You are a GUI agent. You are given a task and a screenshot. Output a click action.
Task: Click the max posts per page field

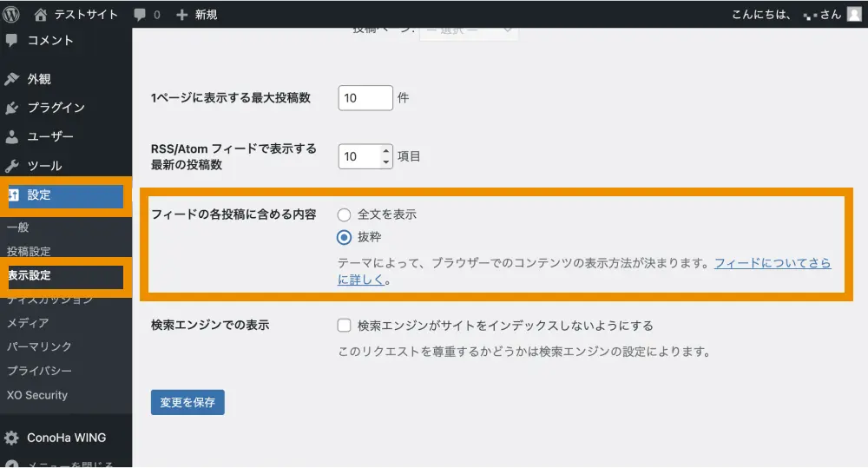pos(365,98)
